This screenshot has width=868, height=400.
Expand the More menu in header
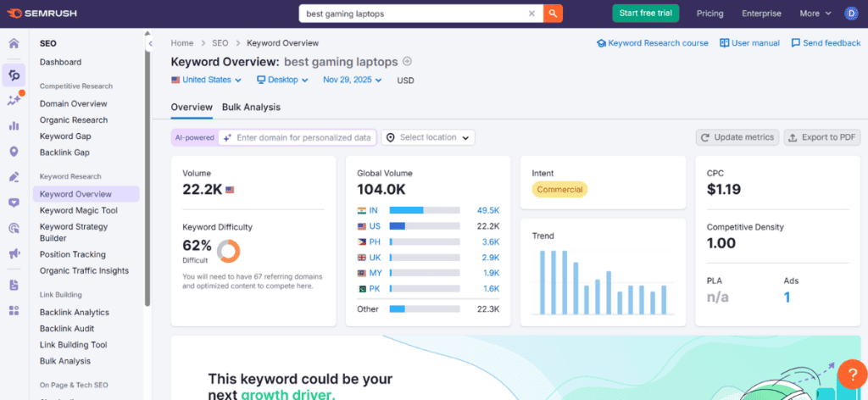pyautogui.click(x=815, y=14)
